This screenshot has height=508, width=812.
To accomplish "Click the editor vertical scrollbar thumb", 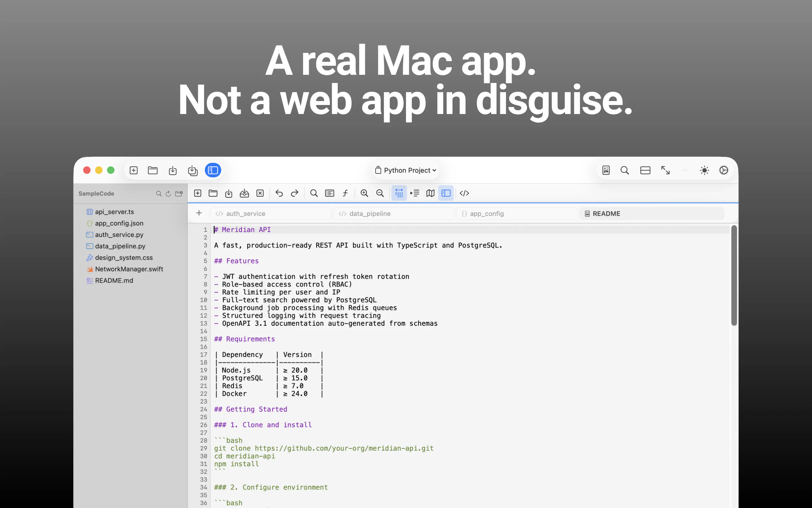I will [734, 275].
